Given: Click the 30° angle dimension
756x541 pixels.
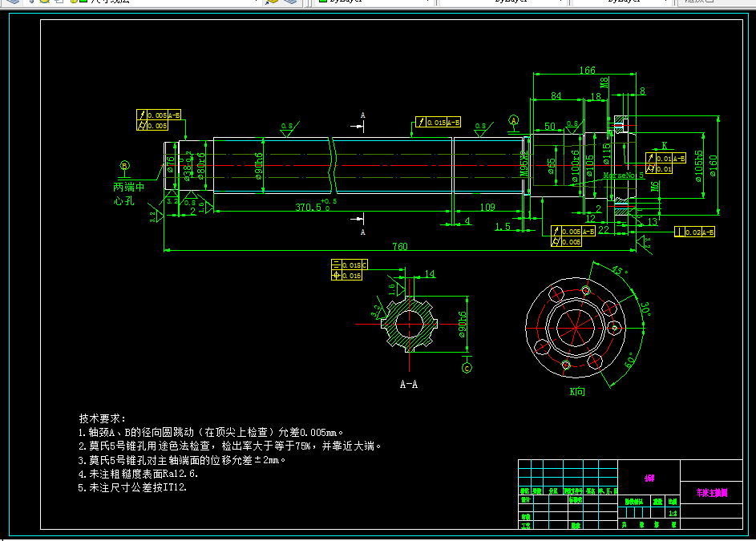Looking at the screenshot, I should pos(645,309).
